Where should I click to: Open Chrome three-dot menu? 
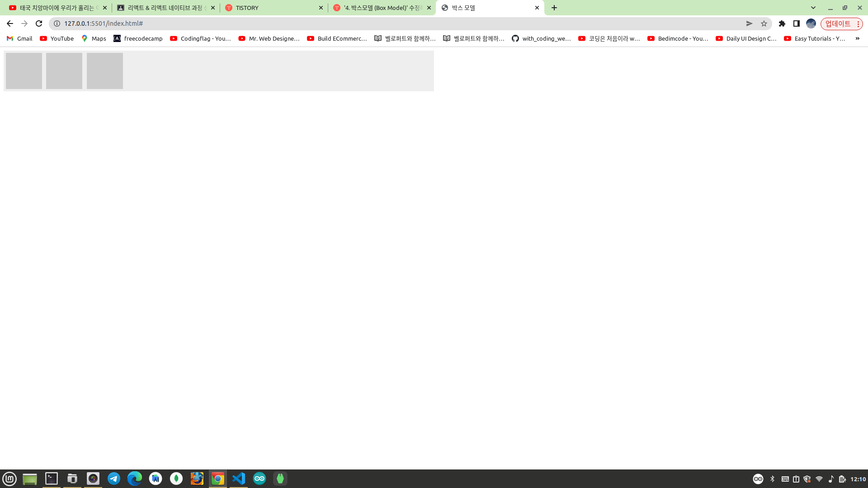coord(858,23)
